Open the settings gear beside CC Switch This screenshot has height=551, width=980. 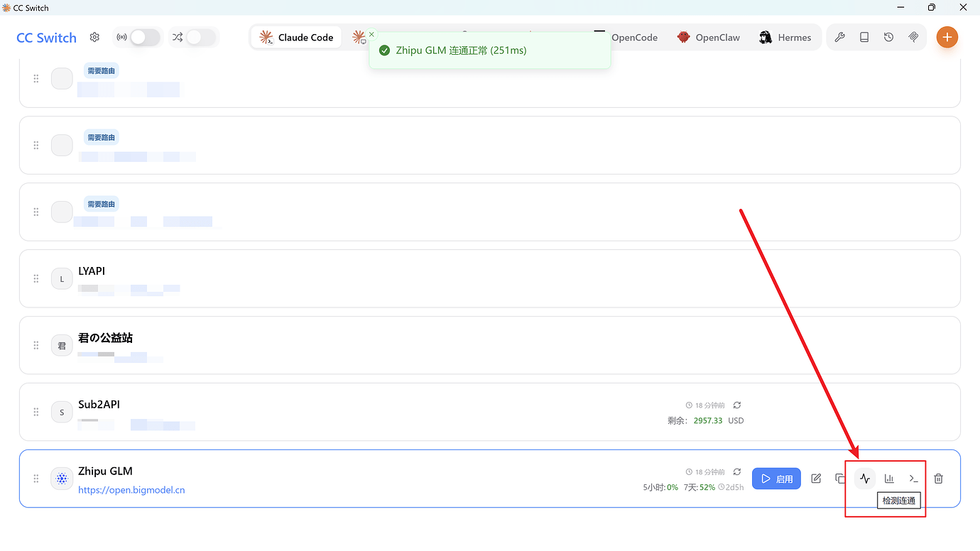94,38
